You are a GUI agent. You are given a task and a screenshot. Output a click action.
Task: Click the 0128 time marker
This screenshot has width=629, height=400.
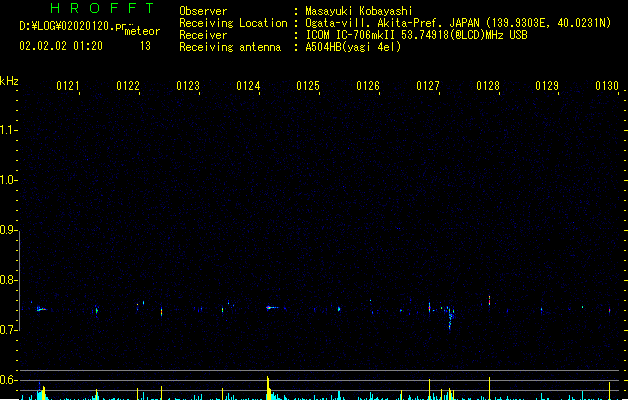pyautogui.click(x=488, y=86)
